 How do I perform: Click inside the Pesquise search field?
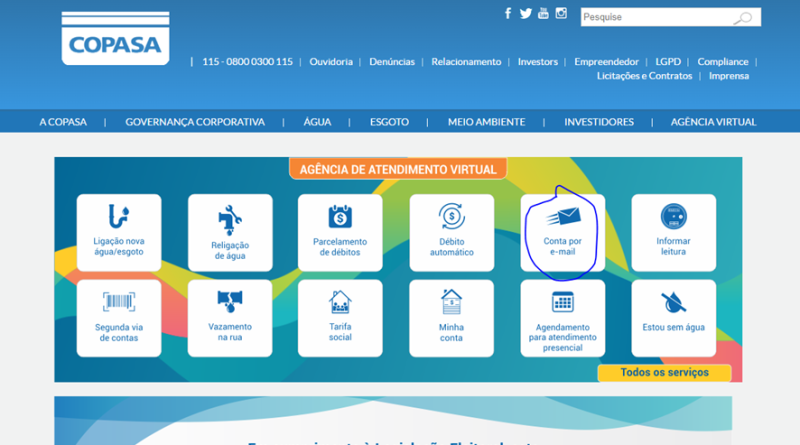click(655, 18)
